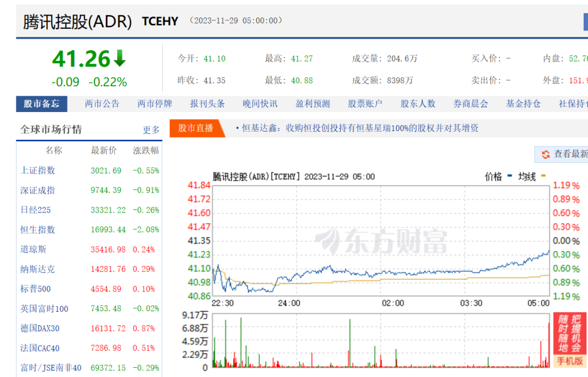Click 纳斯达克 price 14281.76

[x=108, y=269]
